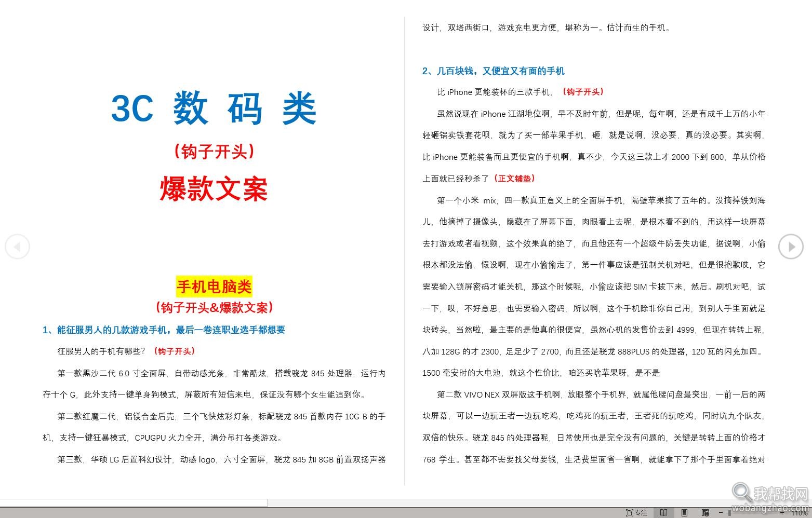Click heading '1、能征服男人的几款游戏手机'
This screenshot has width=812, height=518.
click(164, 330)
